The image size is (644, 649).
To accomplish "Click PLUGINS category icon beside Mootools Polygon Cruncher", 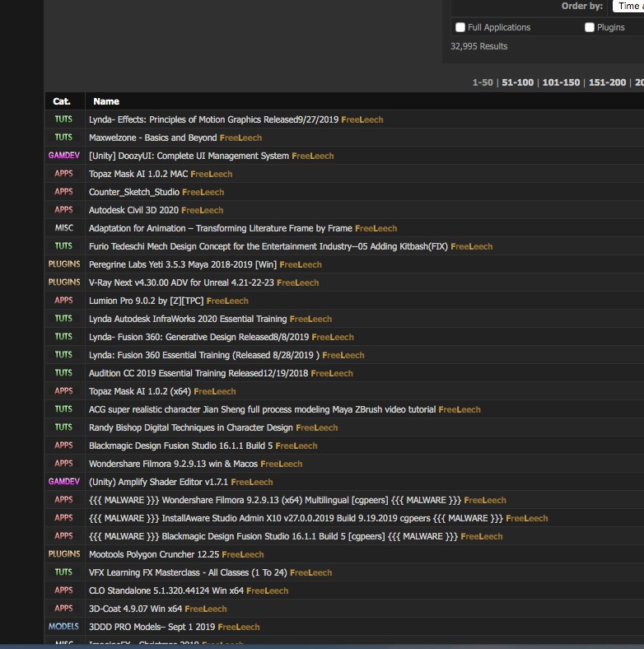I will tap(64, 554).
